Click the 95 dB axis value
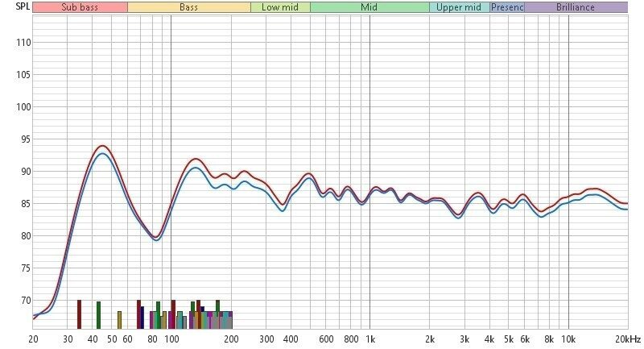Viewport: 644px width, 349px height. (26, 139)
